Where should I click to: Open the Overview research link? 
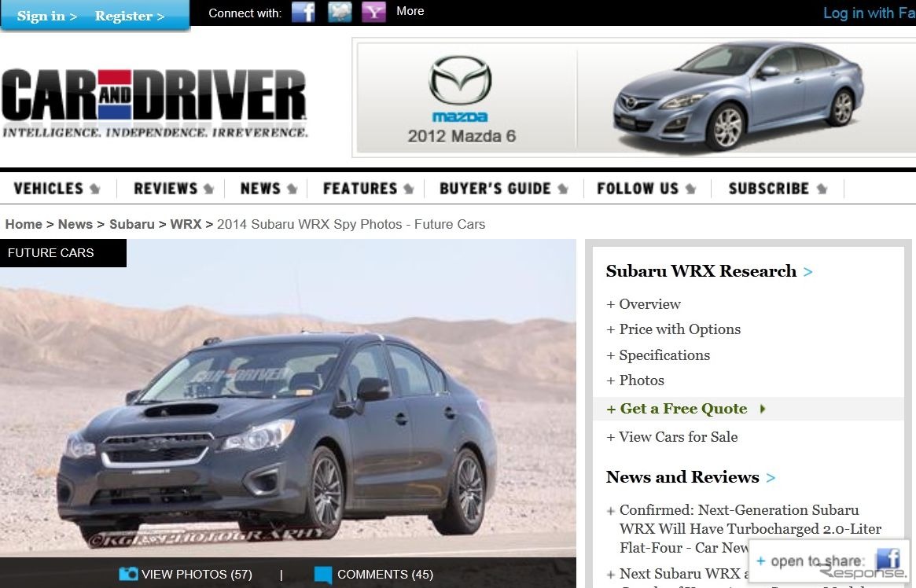coord(649,304)
